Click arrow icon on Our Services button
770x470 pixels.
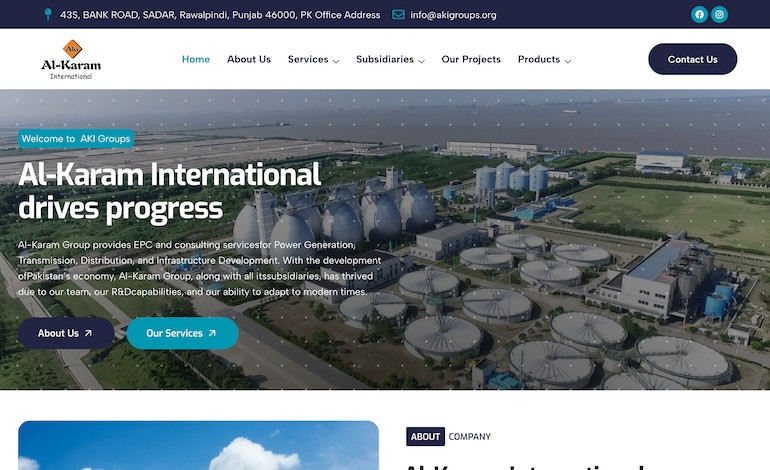[212, 333]
